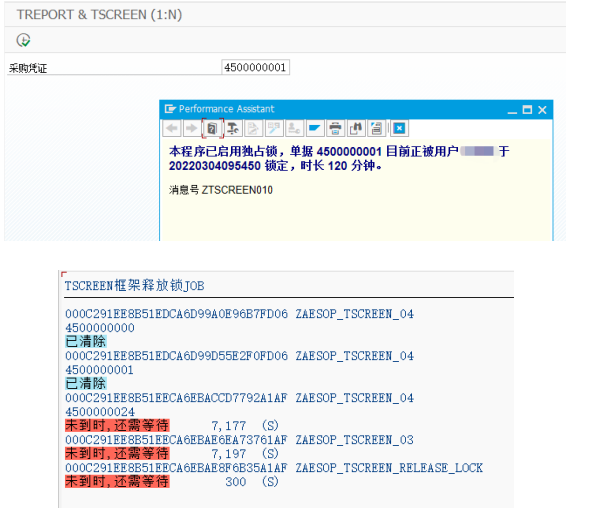The width and height of the screenshot is (592, 523).
Task: Click the 采购凭证 field label
Action: click(28, 68)
